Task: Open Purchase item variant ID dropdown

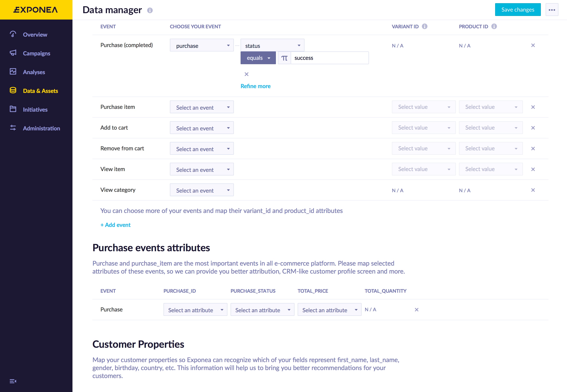Action: click(x=423, y=107)
